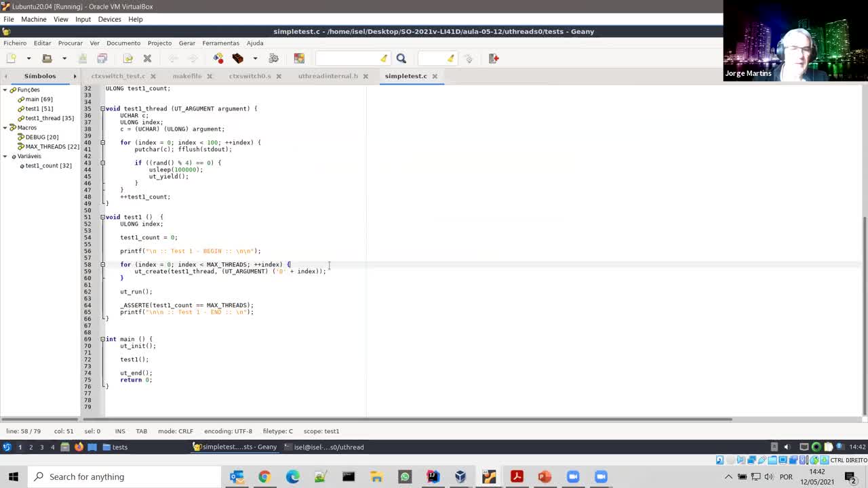Close the simpletest.c tab
The width and height of the screenshot is (868, 488).
pos(435,76)
